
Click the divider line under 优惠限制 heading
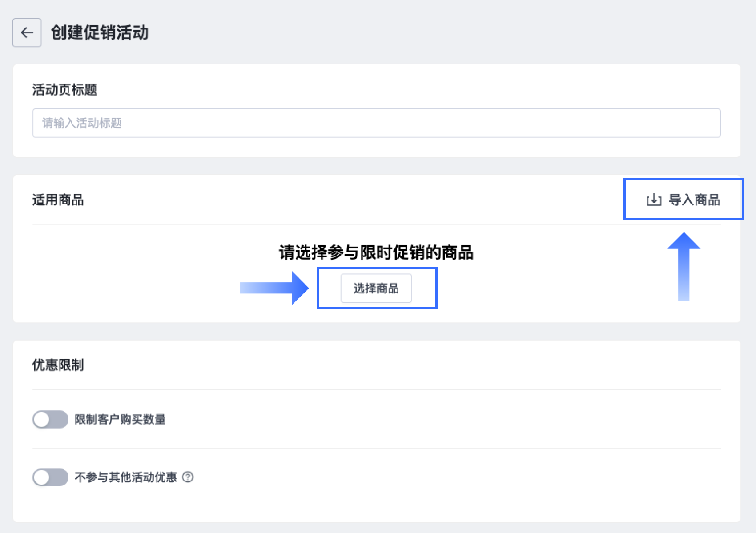376,390
